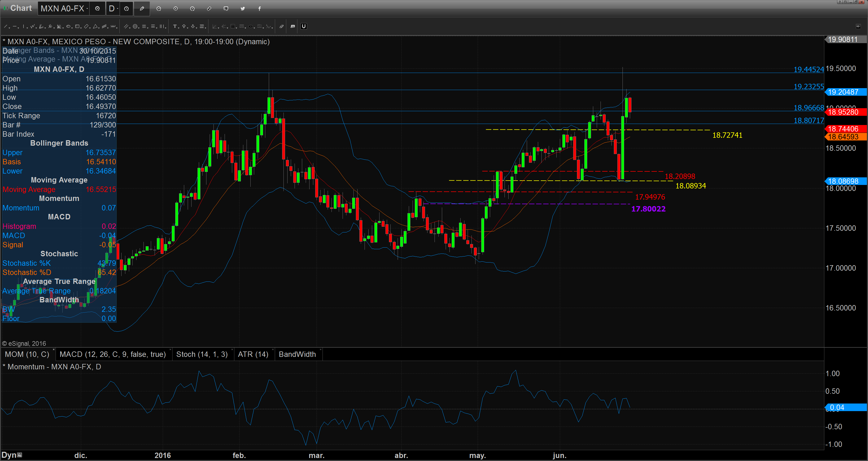The image size is (868, 461).
Task: Share chart on Facebook
Action: (260, 9)
